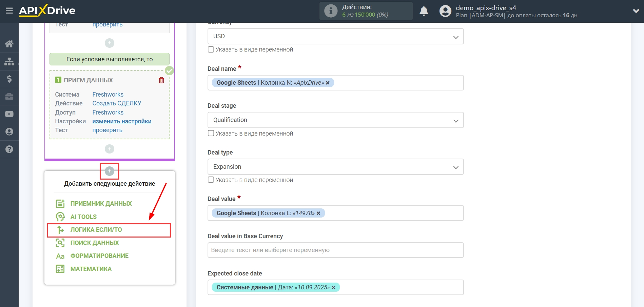This screenshot has width=644, height=307.
Task: Open the Deal stage Qualification dropdown
Action: [x=335, y=120]
